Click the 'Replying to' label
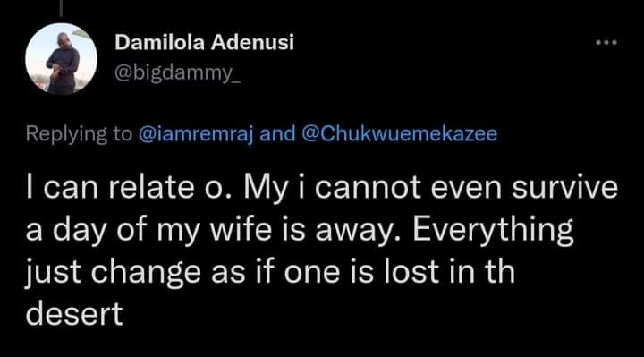Image resolution: width=644 pixels, height=357 pixels. (80, 134)
